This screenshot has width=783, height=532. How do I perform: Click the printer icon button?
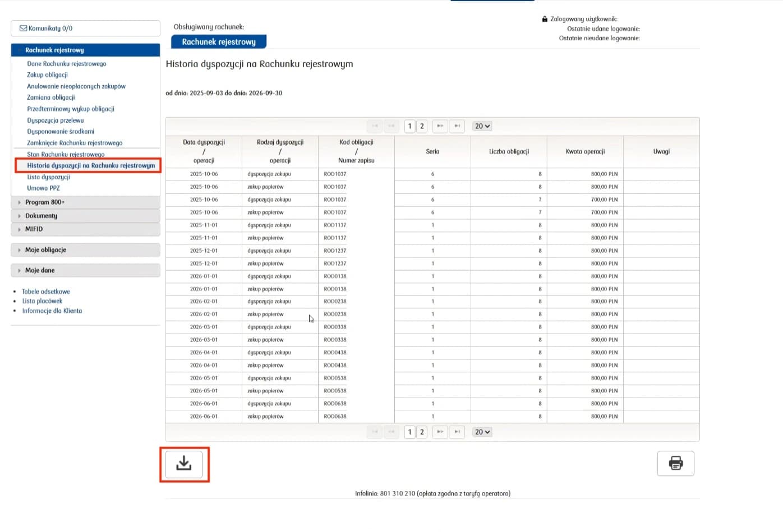point(675,463)
